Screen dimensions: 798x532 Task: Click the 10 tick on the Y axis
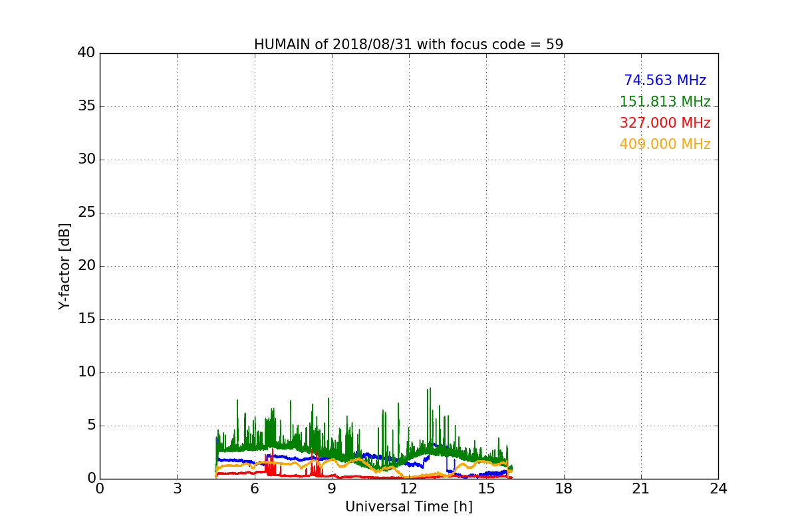[86, 372]
